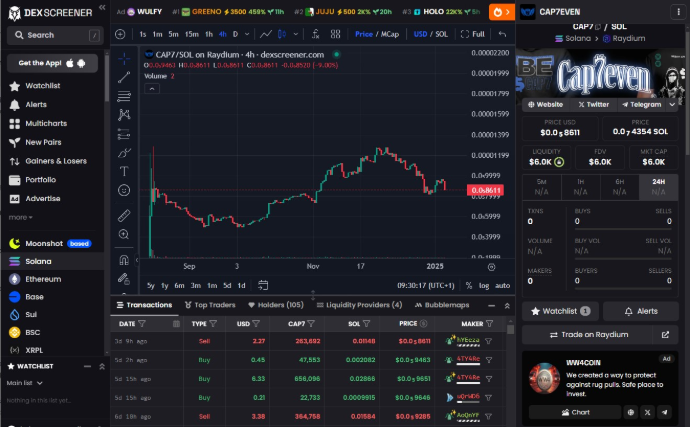Select the brush drawing tool
Image resolution: width=690 pixels, height=427 pixels.
pos(124,153)
